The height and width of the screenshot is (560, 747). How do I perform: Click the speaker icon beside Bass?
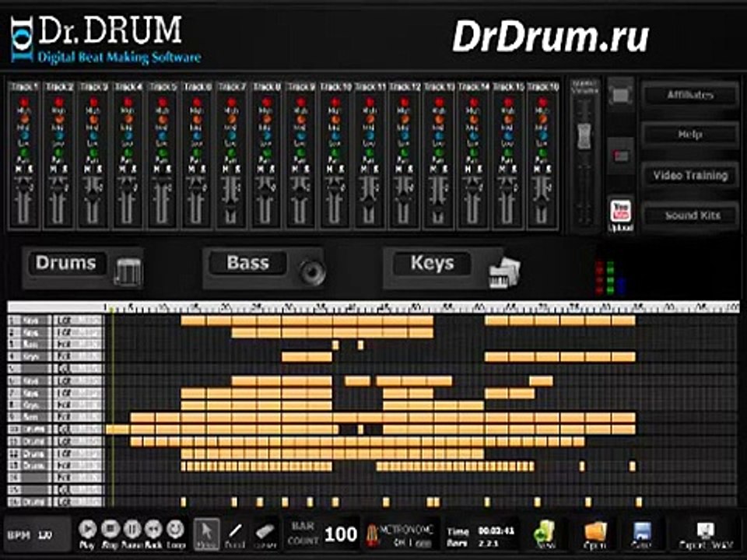tap(312, 271)
